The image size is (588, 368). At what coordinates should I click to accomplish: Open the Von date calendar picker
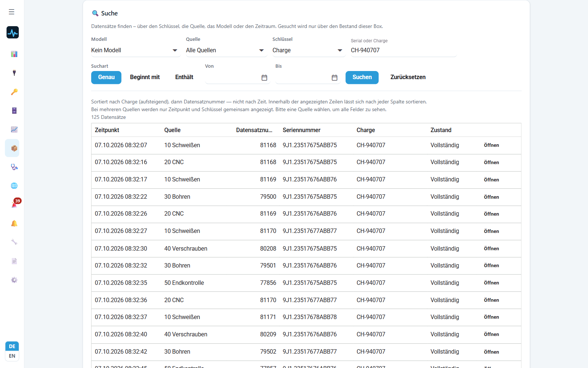point(264,78)
